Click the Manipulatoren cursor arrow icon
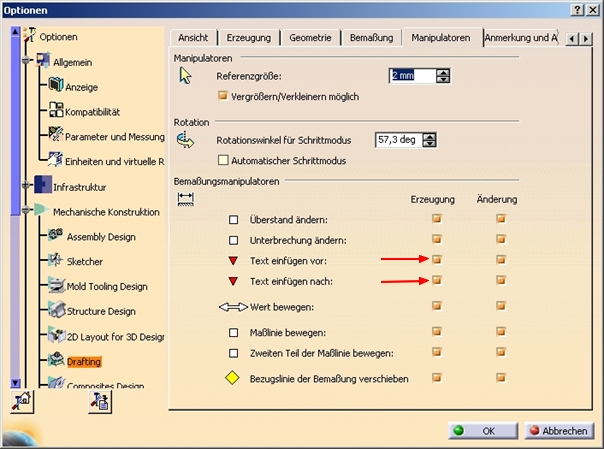 185,75
